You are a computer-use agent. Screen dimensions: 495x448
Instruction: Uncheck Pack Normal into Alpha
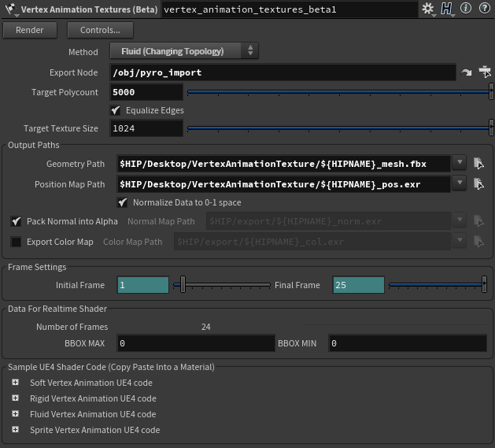(x=16, y=221)
